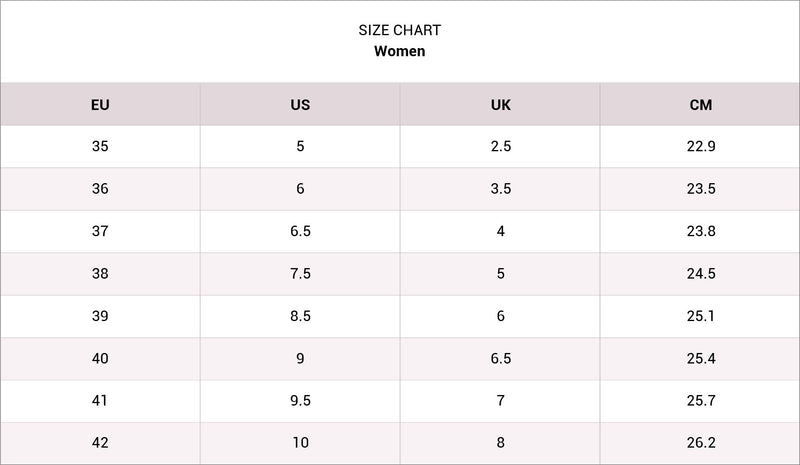Click the EU column header
800x465 pixels.
[100, 105]
